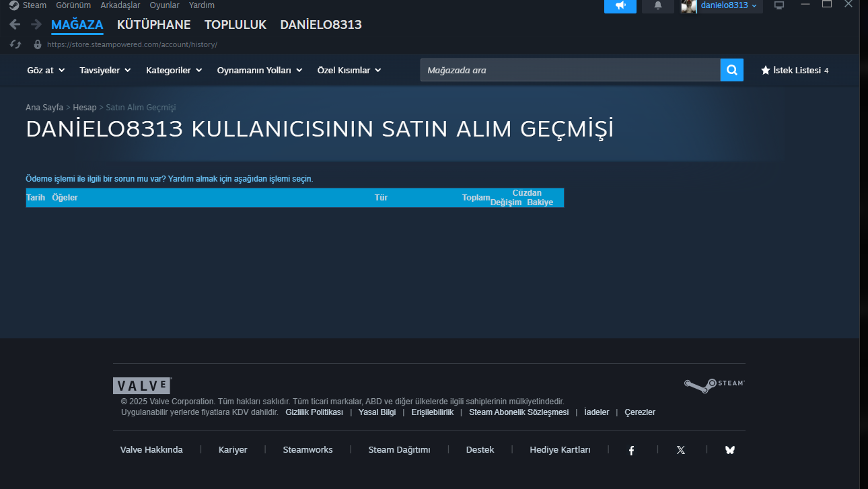Select the MAĞAZA tab
868x489 pixels.
77,25
